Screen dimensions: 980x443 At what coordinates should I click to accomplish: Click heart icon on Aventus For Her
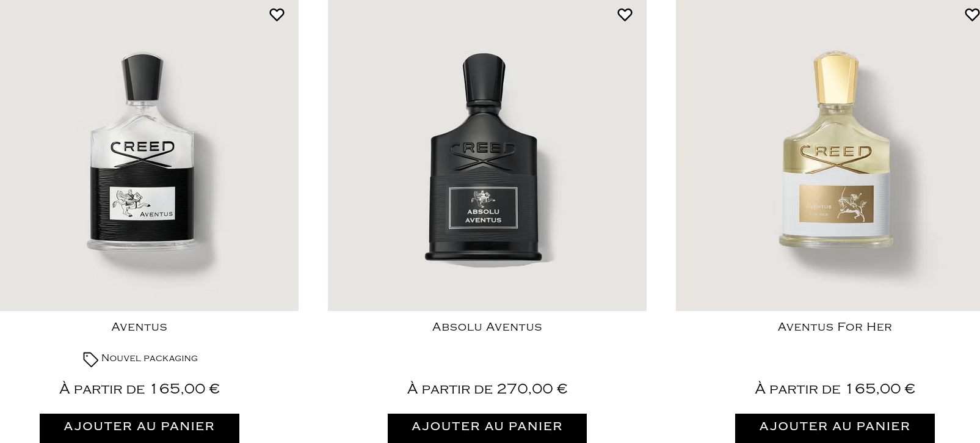[972, 15]
